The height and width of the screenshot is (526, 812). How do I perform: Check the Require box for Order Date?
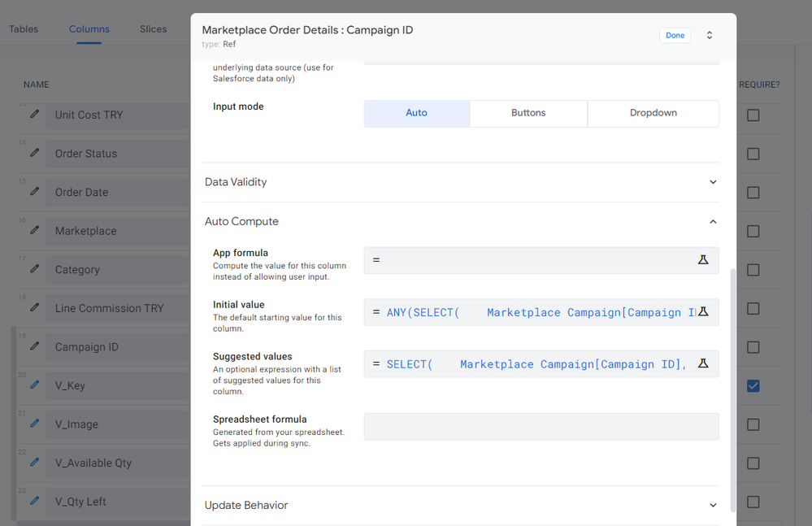pyautogui.click(x=753, y=193)
